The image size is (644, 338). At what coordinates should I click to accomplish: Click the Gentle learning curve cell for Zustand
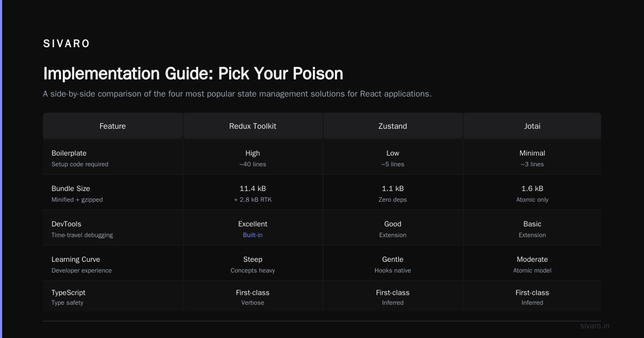click(x=393, y=264)
